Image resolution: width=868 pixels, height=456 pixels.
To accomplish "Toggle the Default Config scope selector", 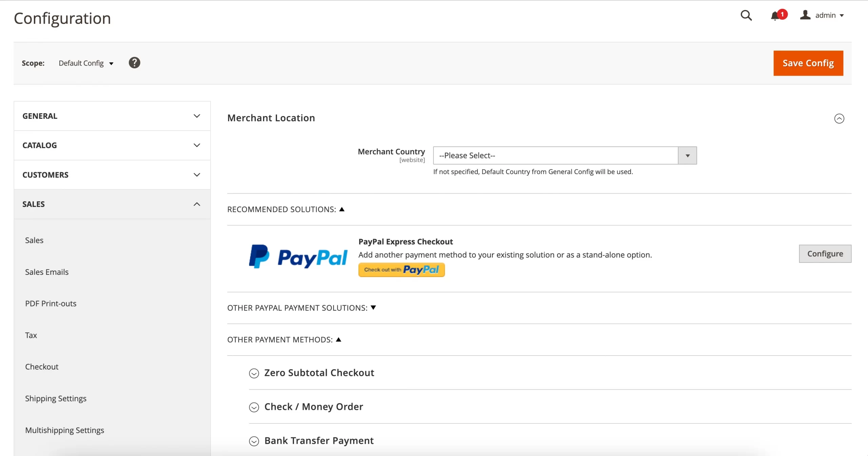I will pos(86,63).
